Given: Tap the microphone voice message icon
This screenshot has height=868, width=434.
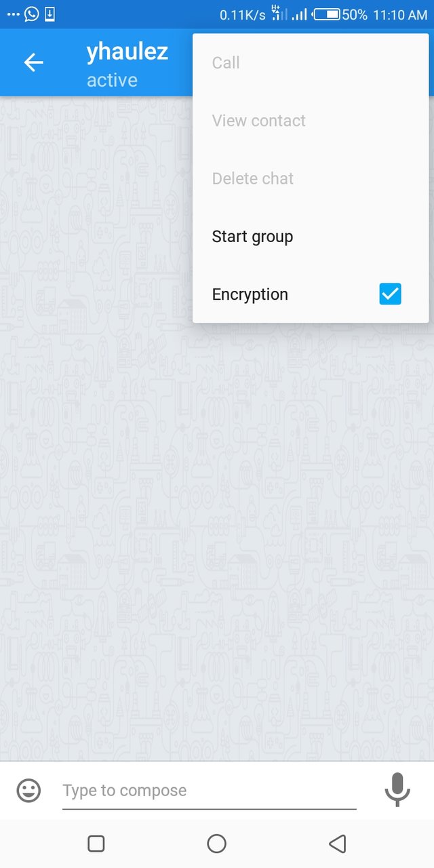Looking at the screenshot, I should (397, 789).
